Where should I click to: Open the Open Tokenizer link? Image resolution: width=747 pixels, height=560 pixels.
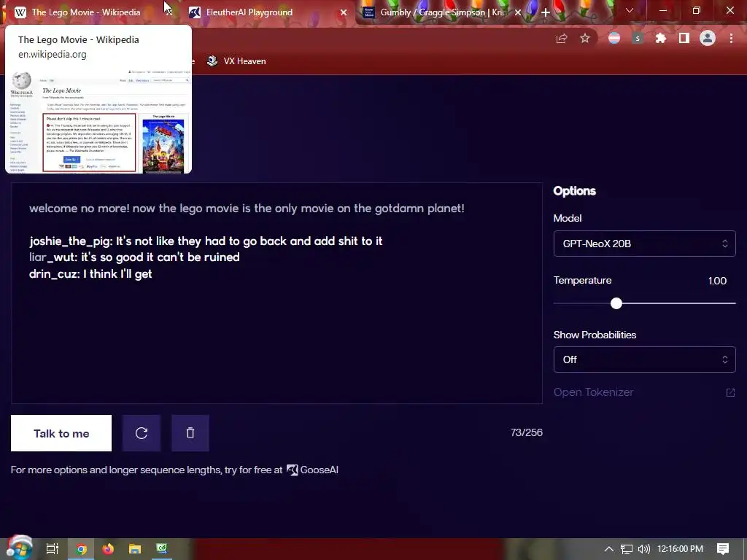[x=594, y=392]
